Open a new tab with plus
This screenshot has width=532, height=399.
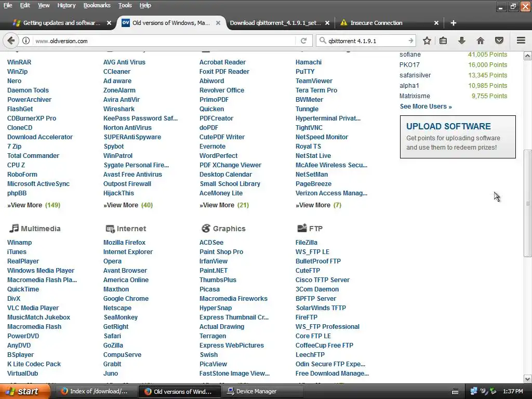point(453,23)
